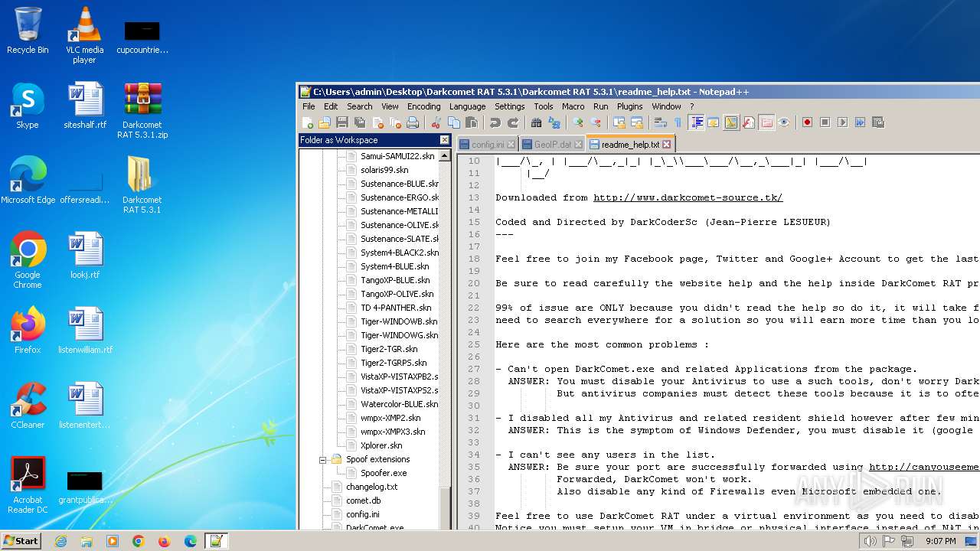Select the siteshalf.rtf desktop file
Image resolution: width=980 pixels, height=551 pixels.
coord(85,106)
